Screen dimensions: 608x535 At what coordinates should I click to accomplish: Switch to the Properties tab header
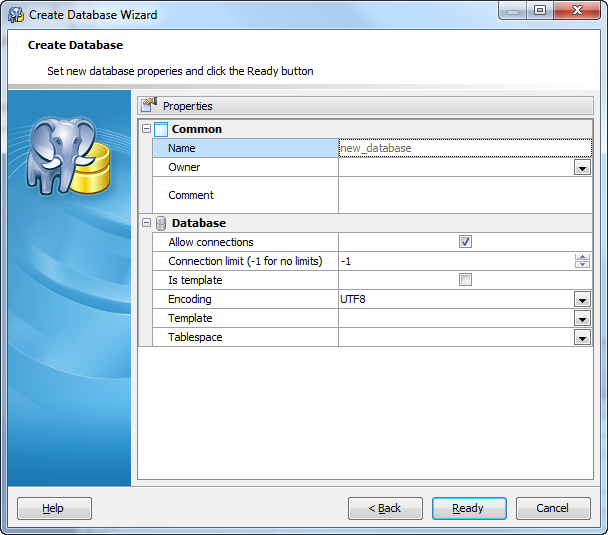click(x=187, y=106)
